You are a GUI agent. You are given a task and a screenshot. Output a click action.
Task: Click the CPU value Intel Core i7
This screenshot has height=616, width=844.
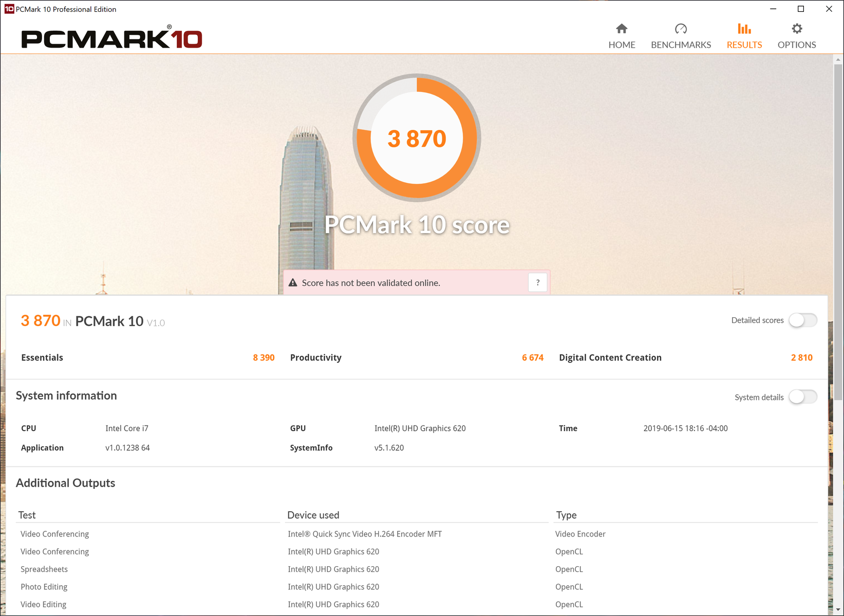[127, 428]
